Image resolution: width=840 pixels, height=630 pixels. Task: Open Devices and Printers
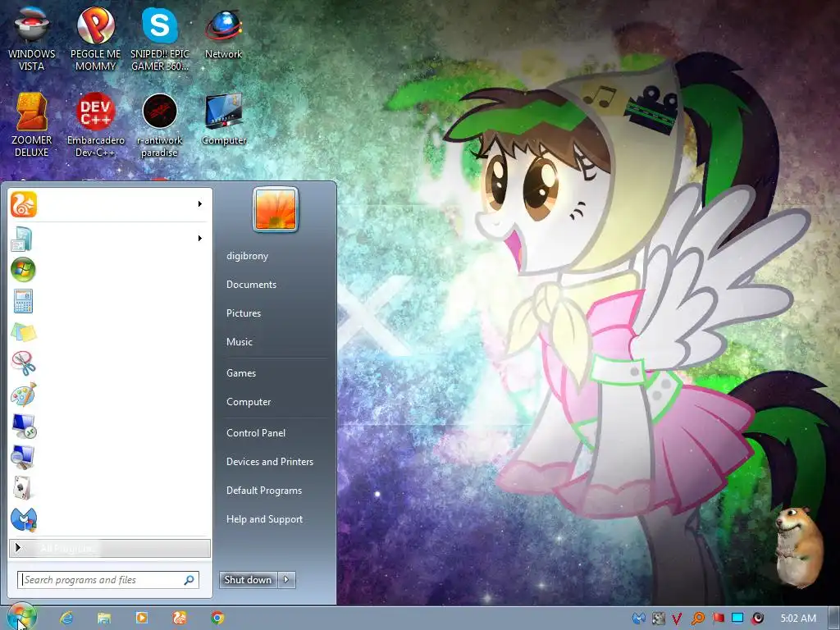click(270, 462)
